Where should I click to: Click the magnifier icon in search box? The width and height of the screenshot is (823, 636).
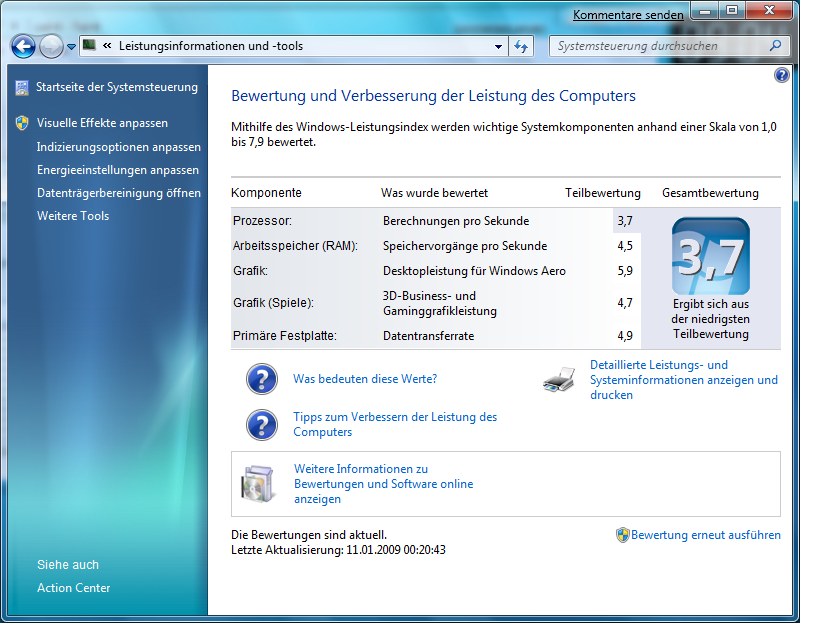click(x=774, y=46)
